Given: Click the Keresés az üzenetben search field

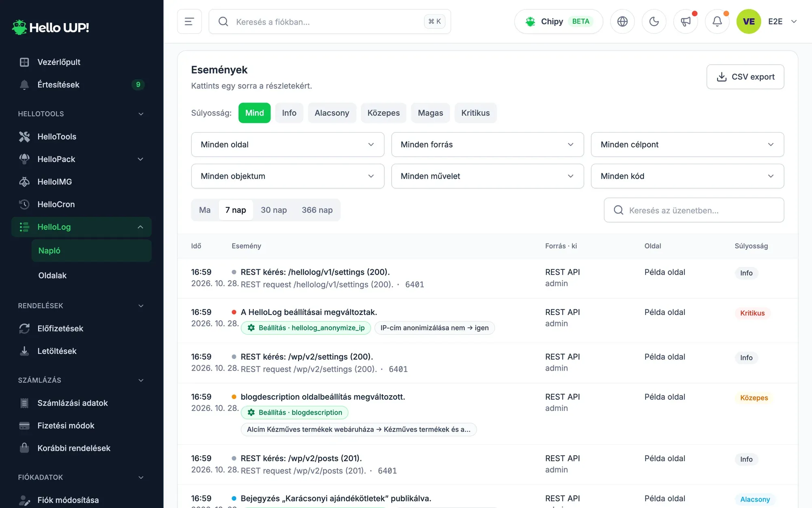Looking at the screenshot, I should click(694, 210).
